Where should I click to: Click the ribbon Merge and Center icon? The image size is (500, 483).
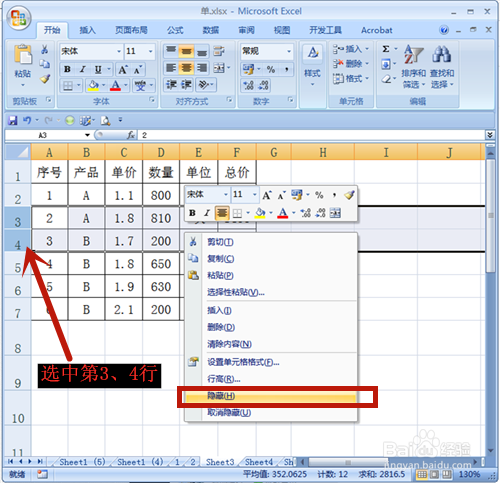click(219, 68)
